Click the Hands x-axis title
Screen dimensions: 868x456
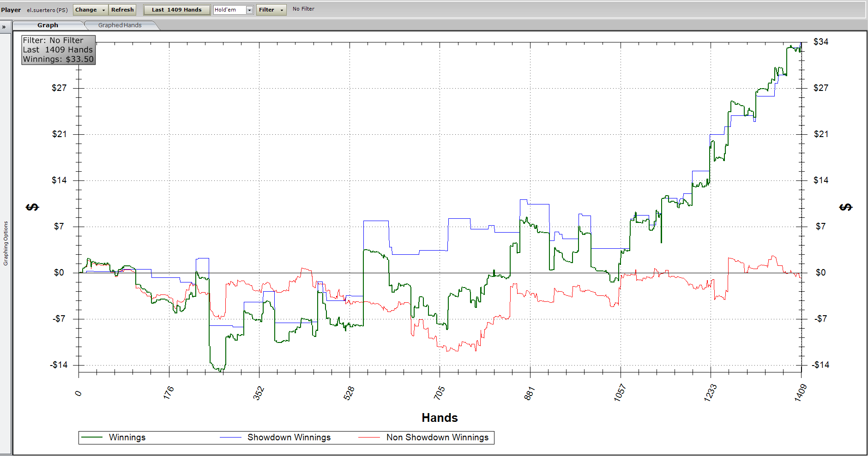[440, 418]
